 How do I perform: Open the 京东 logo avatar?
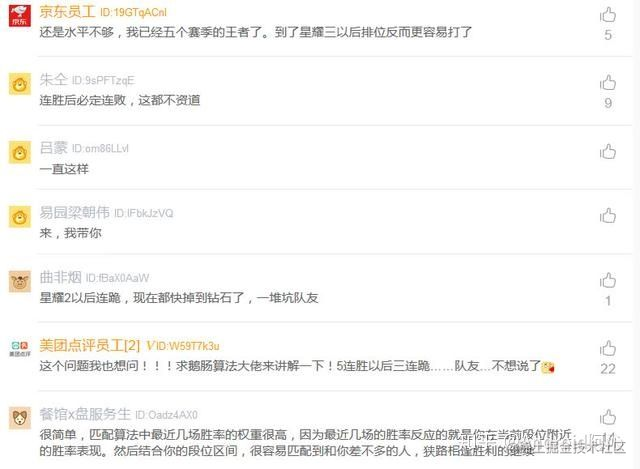(20, 16)
